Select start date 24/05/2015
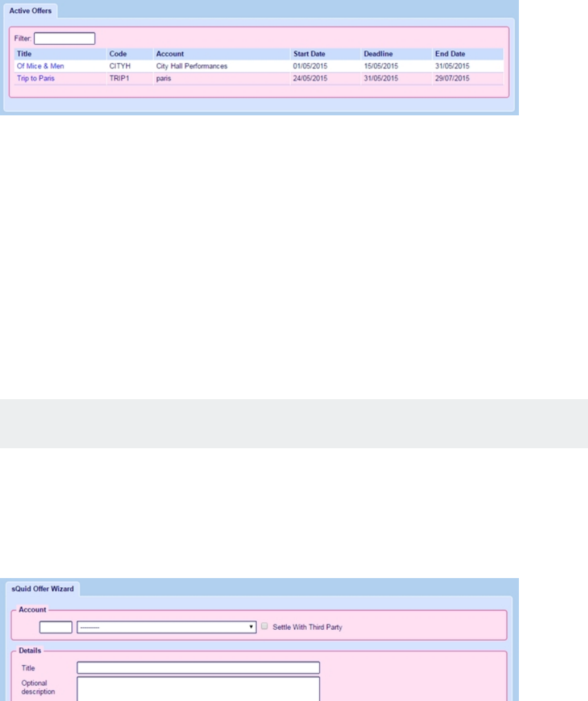Screen dimensions: 588x701 click(310, 78)
